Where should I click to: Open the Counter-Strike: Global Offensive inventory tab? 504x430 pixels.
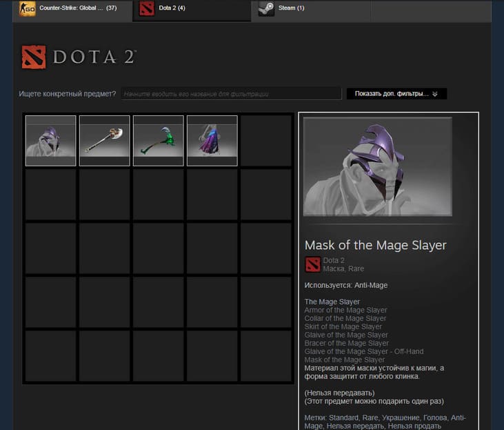coord(72,10)
